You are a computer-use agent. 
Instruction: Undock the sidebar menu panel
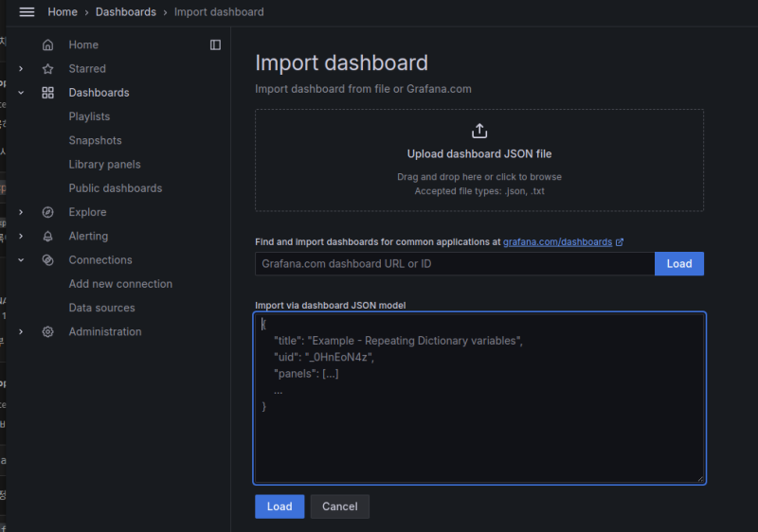click(215, 44)
